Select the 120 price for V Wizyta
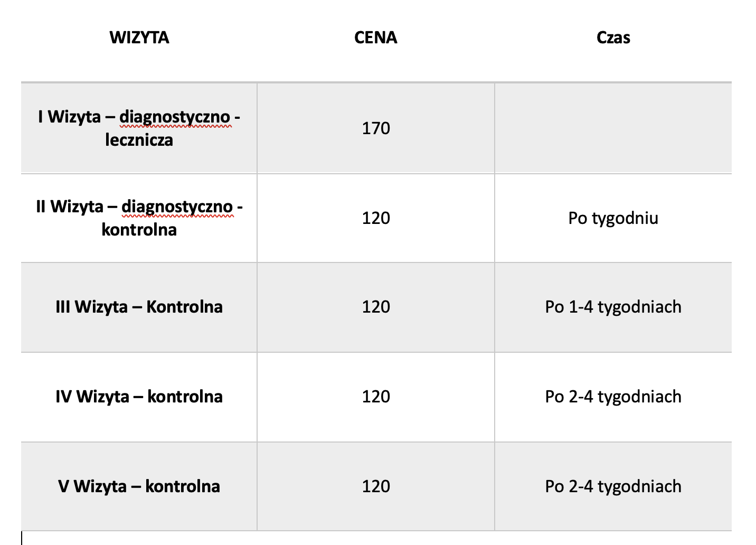Viewport: 756px width, 545px height. [x=376, y=486]
